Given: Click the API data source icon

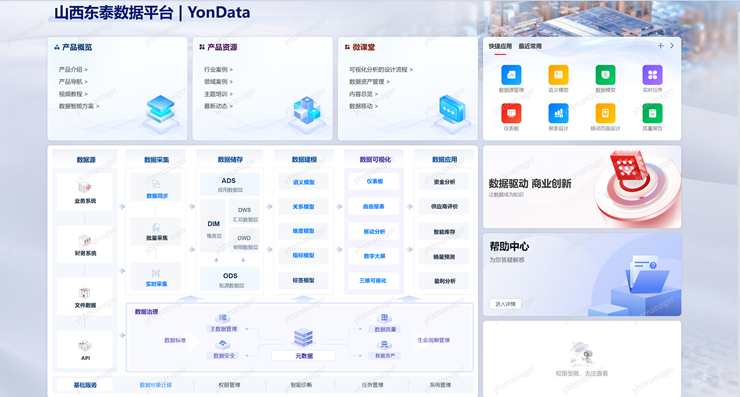Looking at the screenshot, I should click(x=84, y=346).
